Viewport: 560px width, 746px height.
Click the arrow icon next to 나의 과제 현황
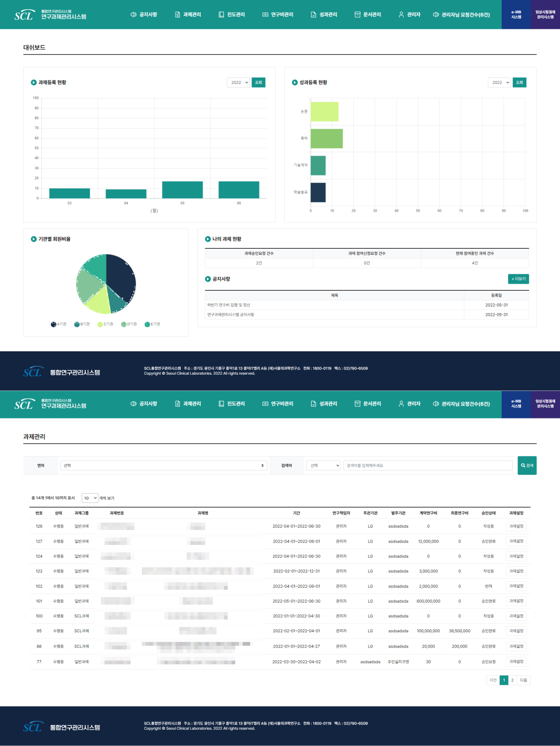(x=208, y=239)
